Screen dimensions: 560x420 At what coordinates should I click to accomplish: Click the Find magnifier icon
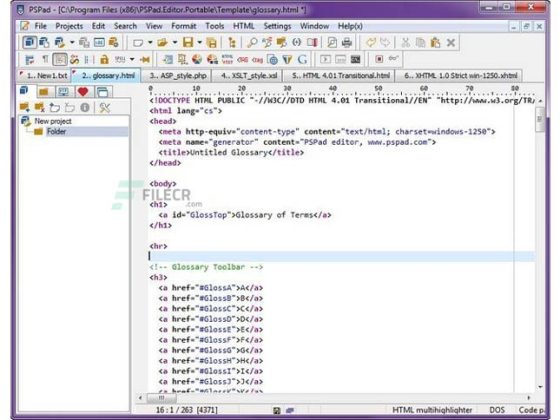click(x=252, y=42)
